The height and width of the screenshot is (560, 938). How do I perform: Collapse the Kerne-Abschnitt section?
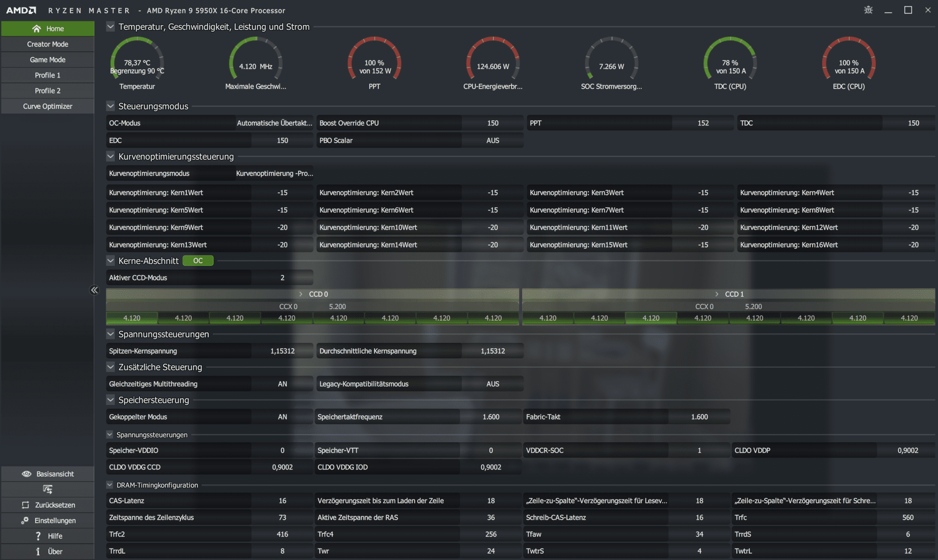click(x=110, y=260)
